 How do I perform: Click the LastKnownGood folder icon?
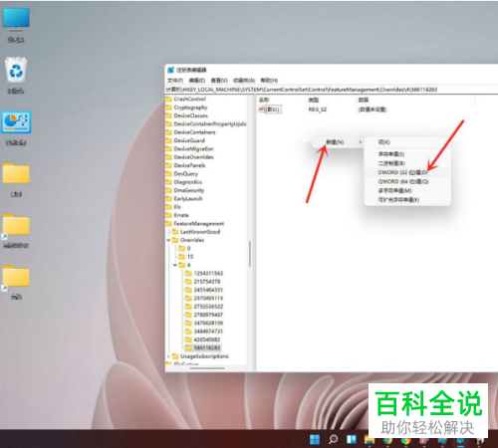coord(175,232)
